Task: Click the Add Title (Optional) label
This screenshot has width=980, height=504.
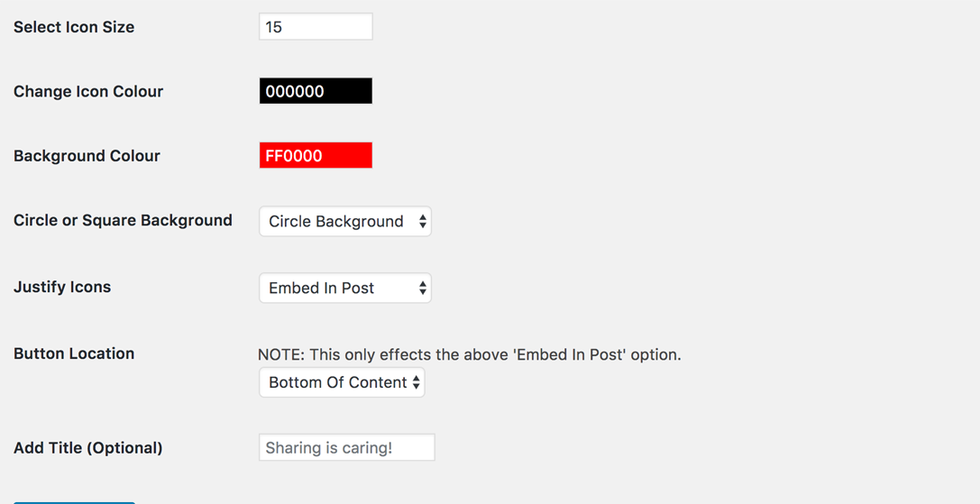Action: click(88, 448)
